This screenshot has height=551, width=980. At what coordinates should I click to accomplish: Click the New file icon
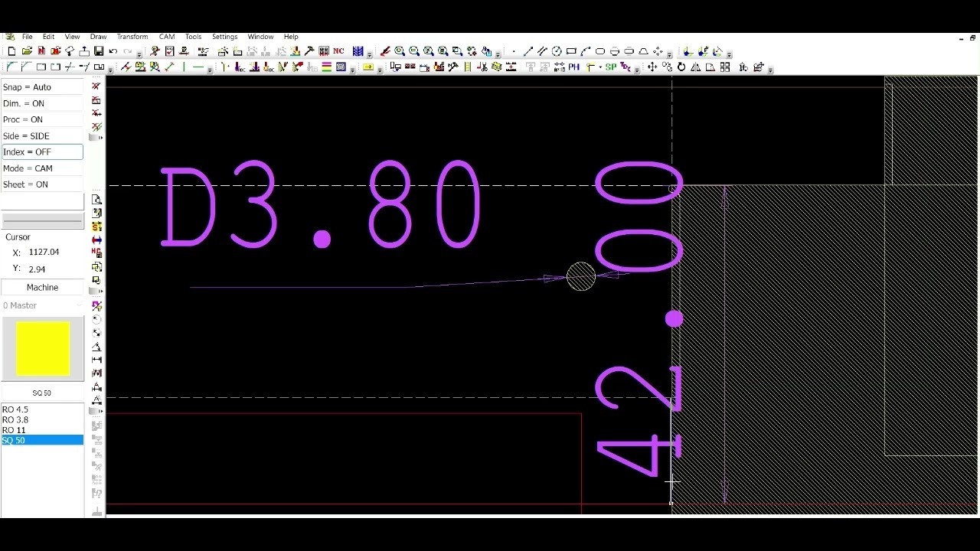[x=11, y=51]
